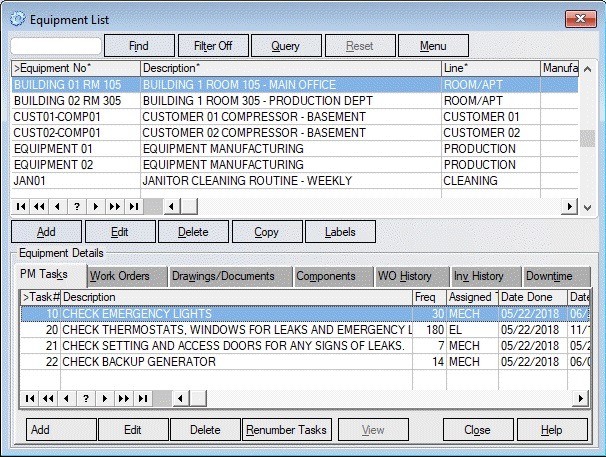Open the Query button
This screenshot has width=606, height=457.
coord(286,46)
